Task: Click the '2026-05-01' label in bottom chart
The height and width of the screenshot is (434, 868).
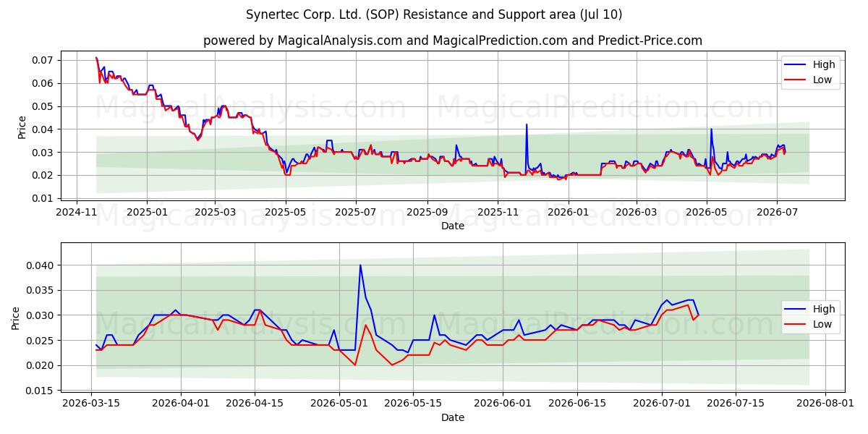Action: coord(339,404)
